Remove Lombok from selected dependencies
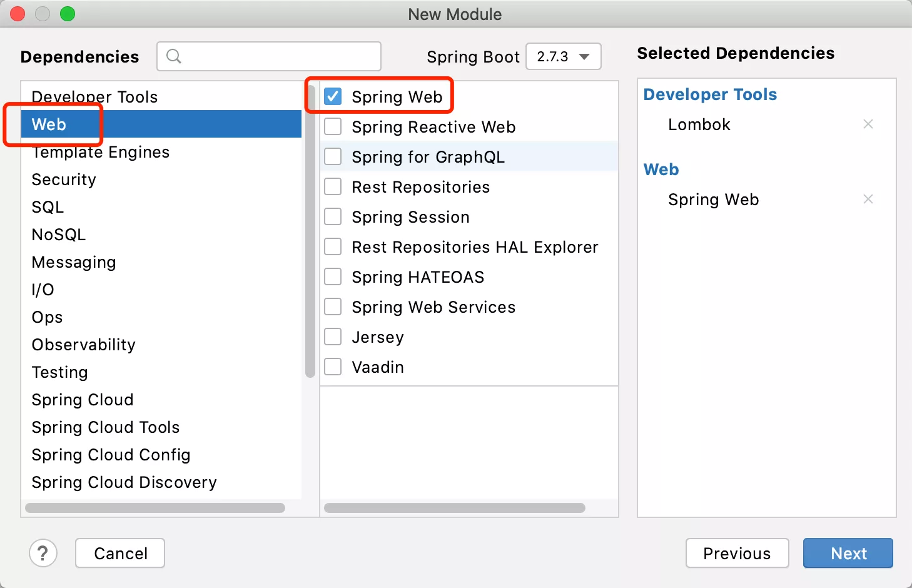The height and width of the screenshot is (588, 912). pyautogui.click(x=868, y=124)
